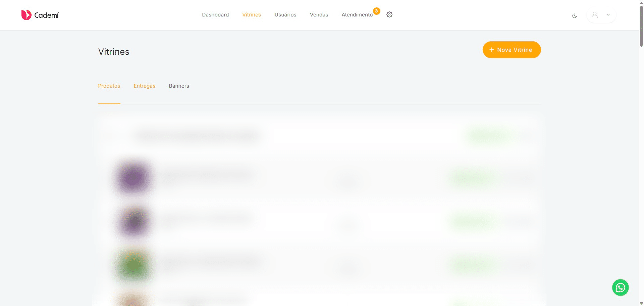Open the Banners tab
The height and width of the screenshot is (306, 644).
click(179, 86)
